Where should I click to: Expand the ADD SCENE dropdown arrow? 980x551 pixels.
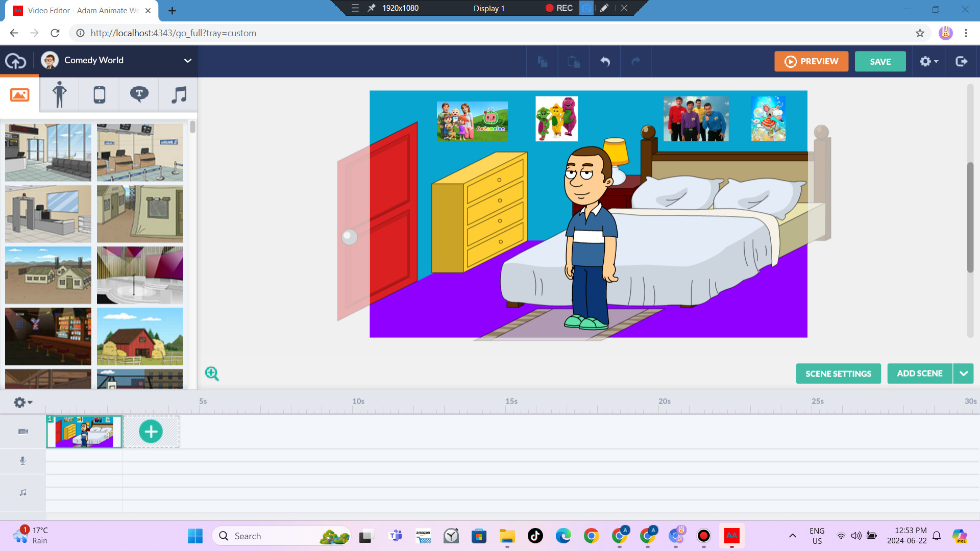963,373
